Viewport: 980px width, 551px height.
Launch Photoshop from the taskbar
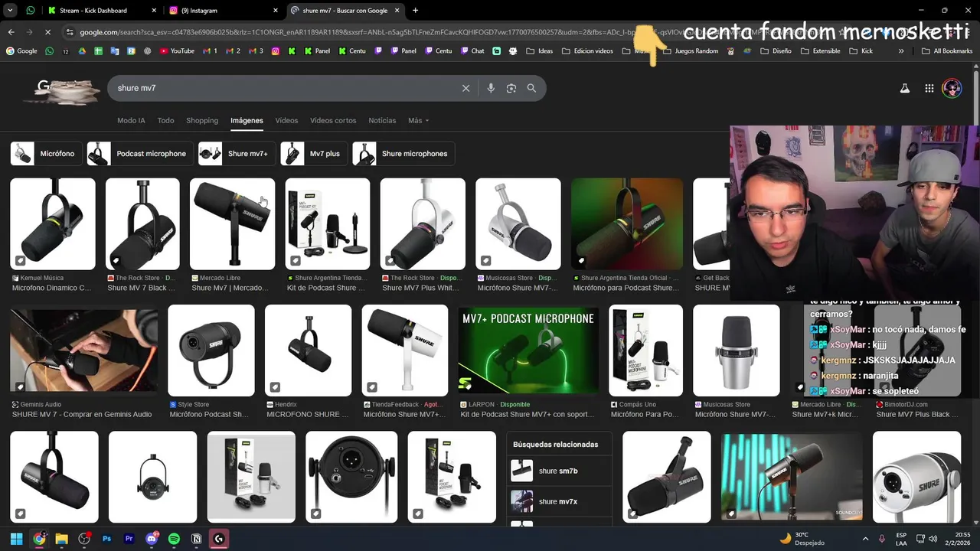pos(106,539)
